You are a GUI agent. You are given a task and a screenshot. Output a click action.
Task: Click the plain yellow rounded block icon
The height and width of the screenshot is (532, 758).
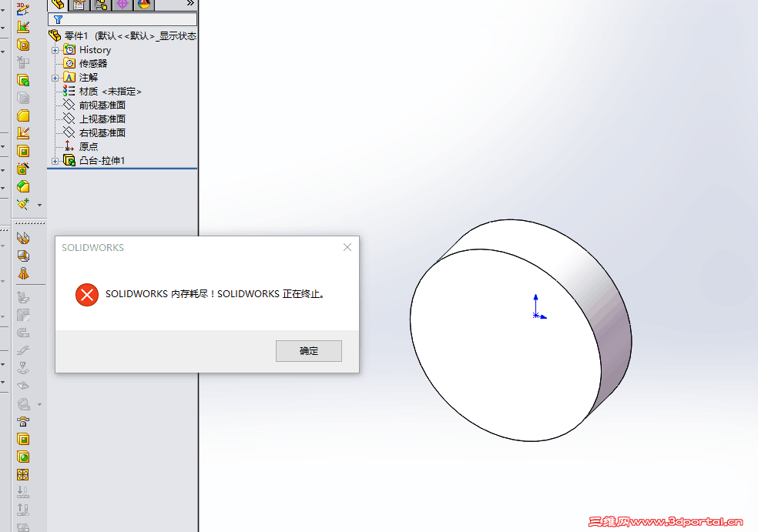[22, 115]
